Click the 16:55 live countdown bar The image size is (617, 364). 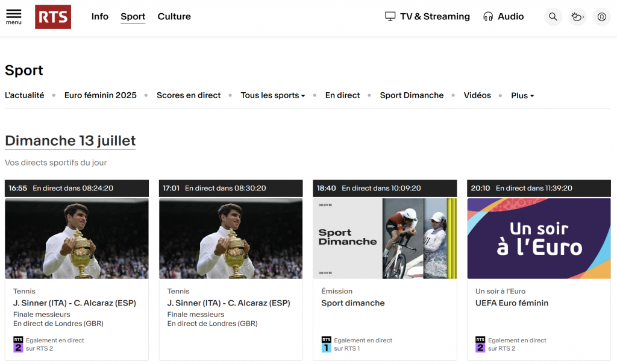(x=77, y=188)
